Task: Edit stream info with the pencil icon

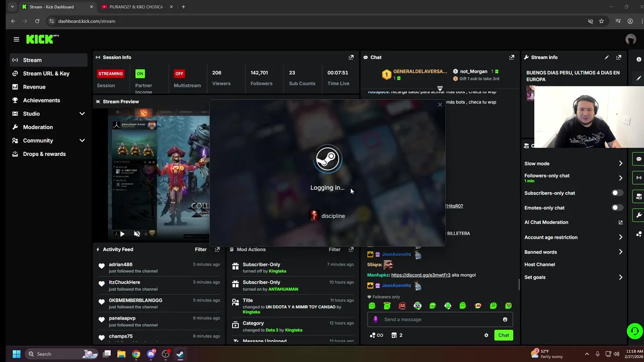Action: [x=607, y=57]
